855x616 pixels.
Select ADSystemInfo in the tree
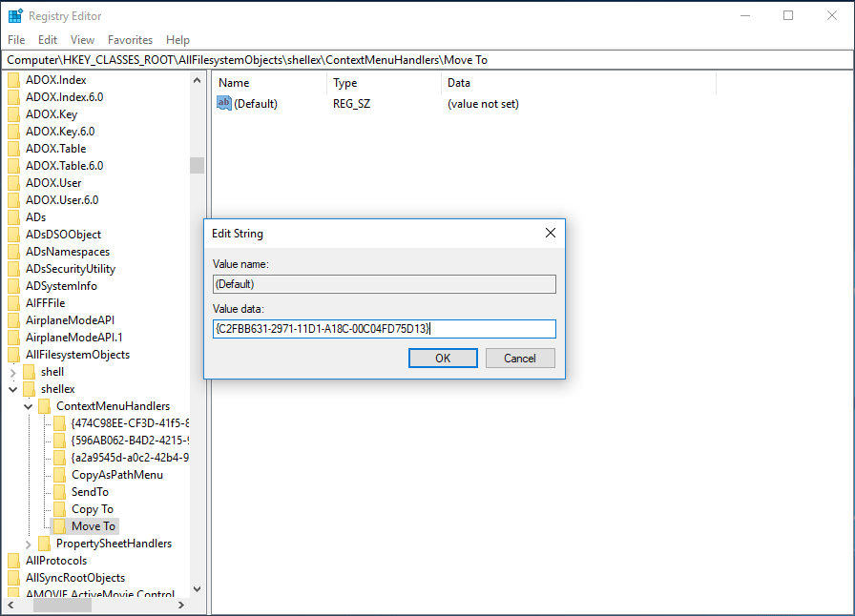coord(61,286)
